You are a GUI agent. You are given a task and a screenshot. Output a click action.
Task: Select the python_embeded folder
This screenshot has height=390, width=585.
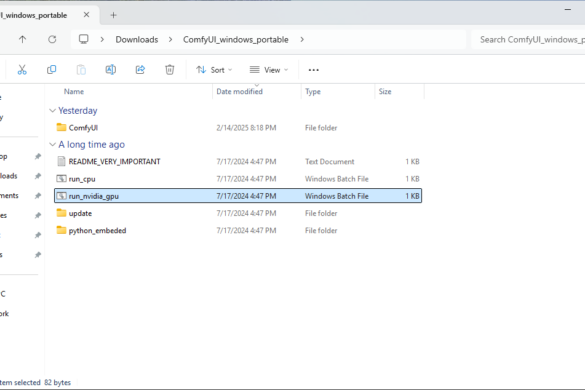click(x=238, y=230)
